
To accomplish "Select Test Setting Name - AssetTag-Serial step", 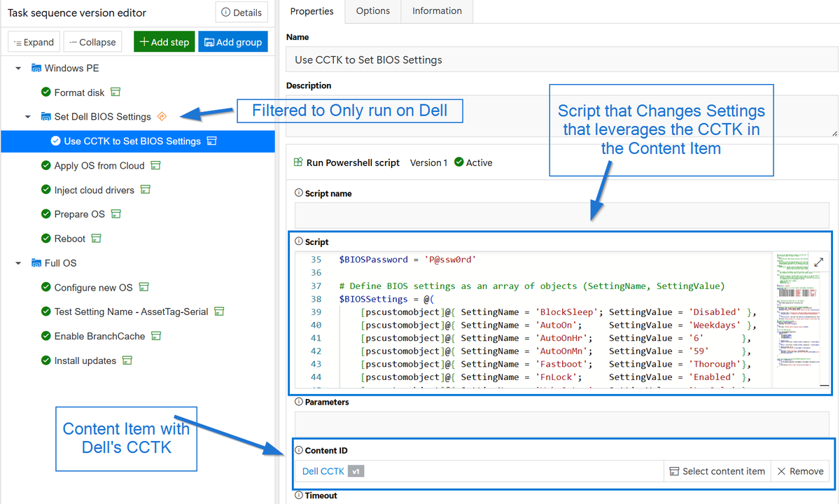I will click(131, 311).
